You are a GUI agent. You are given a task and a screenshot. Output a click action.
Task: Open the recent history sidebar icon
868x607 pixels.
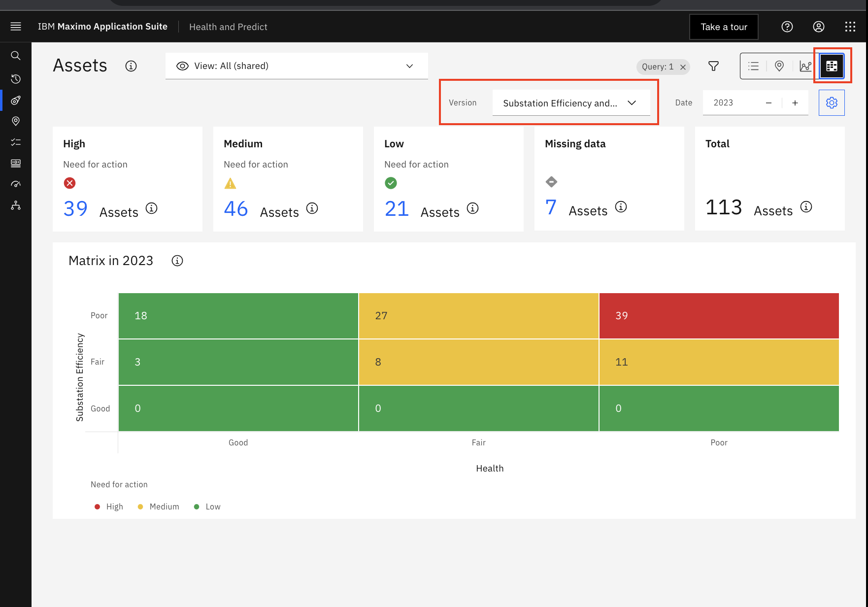(x=16, y=79)
